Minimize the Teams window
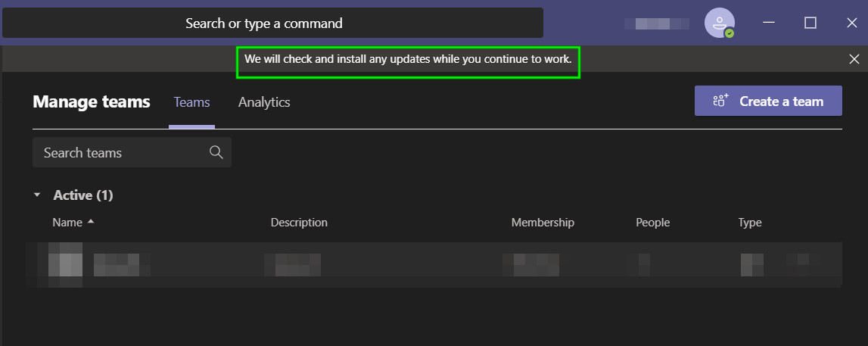The height and width of the screenshot is (346, 868). [x=769, y=23]
